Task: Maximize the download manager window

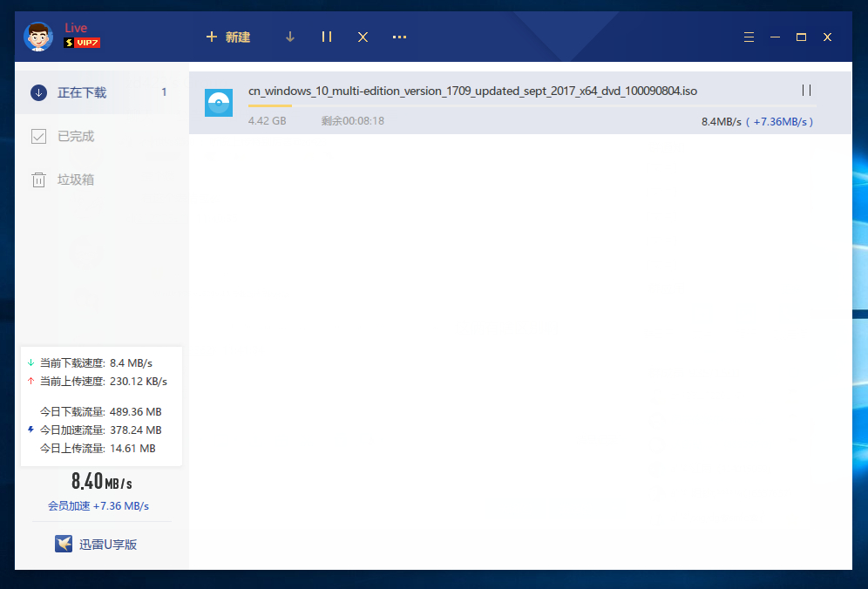Action: pos(801,37)
